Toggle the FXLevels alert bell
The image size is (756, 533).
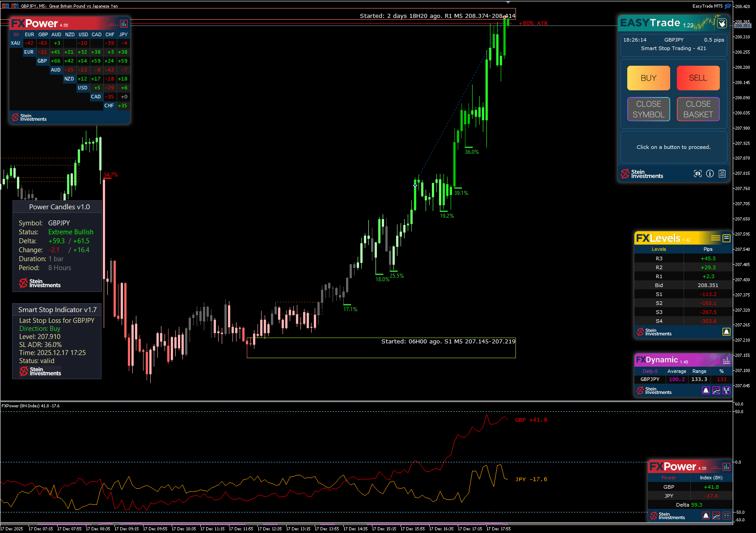726,332
